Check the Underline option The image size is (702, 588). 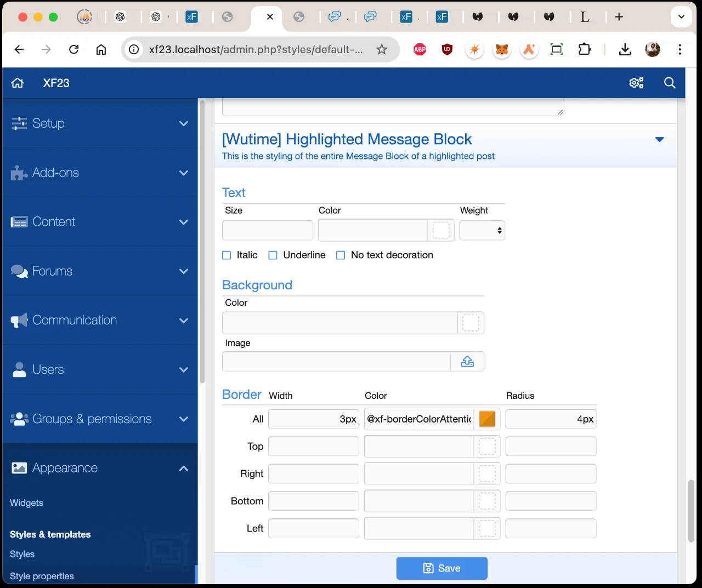coord(273,255)
